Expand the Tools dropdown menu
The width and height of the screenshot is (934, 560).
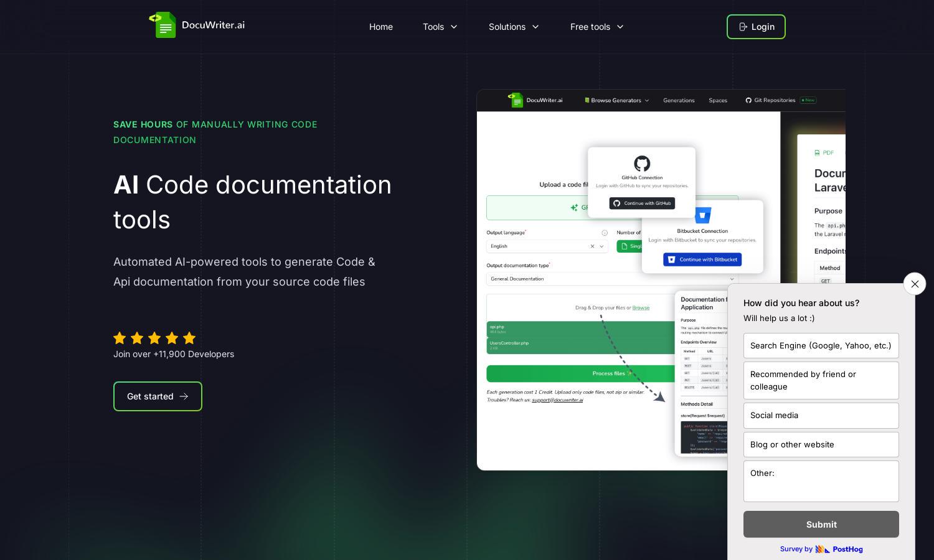(x=440, y=27)
